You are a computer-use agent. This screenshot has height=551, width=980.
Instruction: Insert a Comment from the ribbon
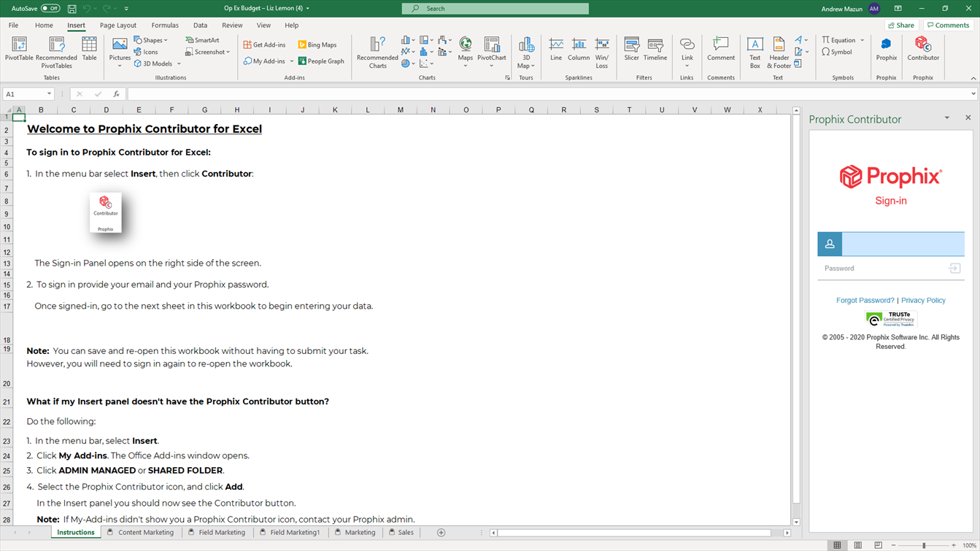pyautogui.click(x=721, y=50)
